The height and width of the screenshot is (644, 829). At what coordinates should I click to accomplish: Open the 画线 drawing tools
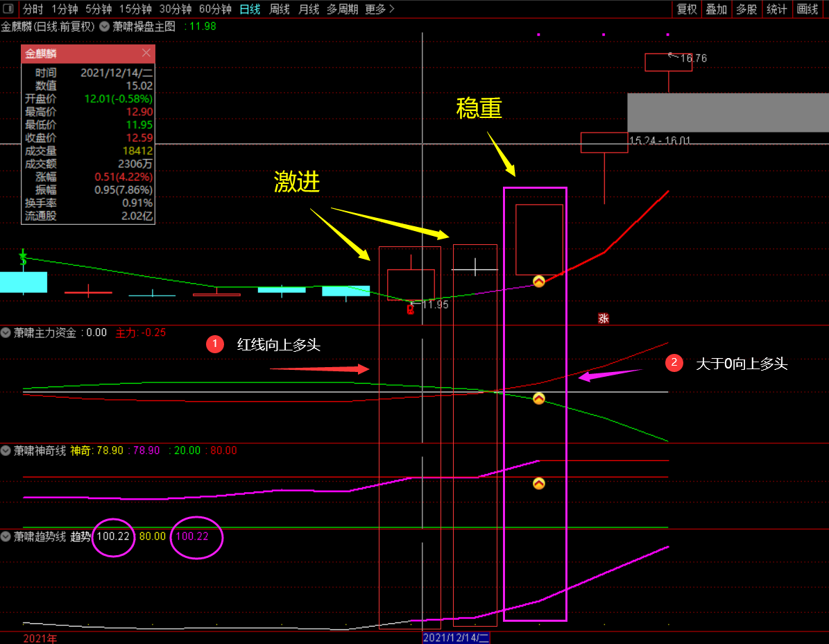tap(807, 9)
